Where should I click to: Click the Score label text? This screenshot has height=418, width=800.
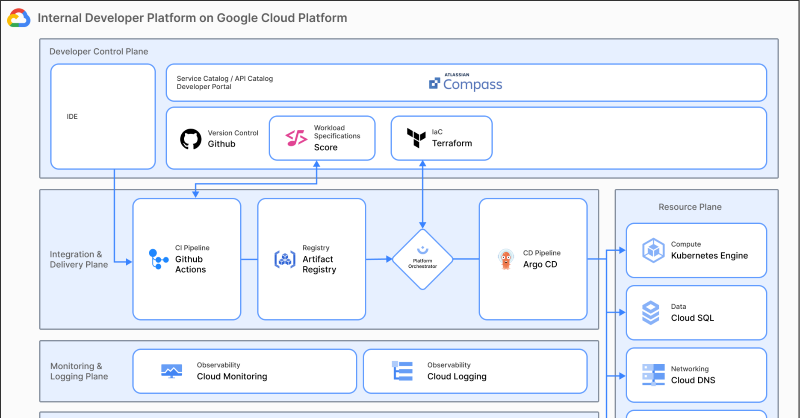click(326, 147)
